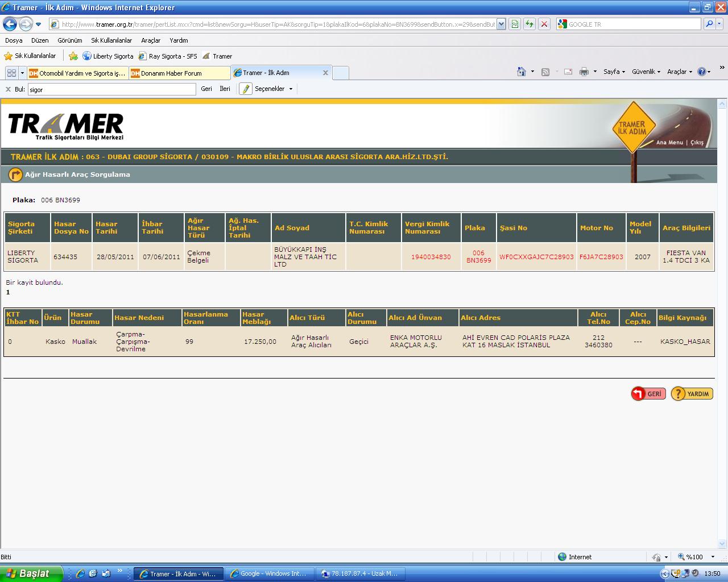The height and width of the screenshot is (582, 728).
Task: Open the Sayfa command bar dropdown
Action: 614,72
